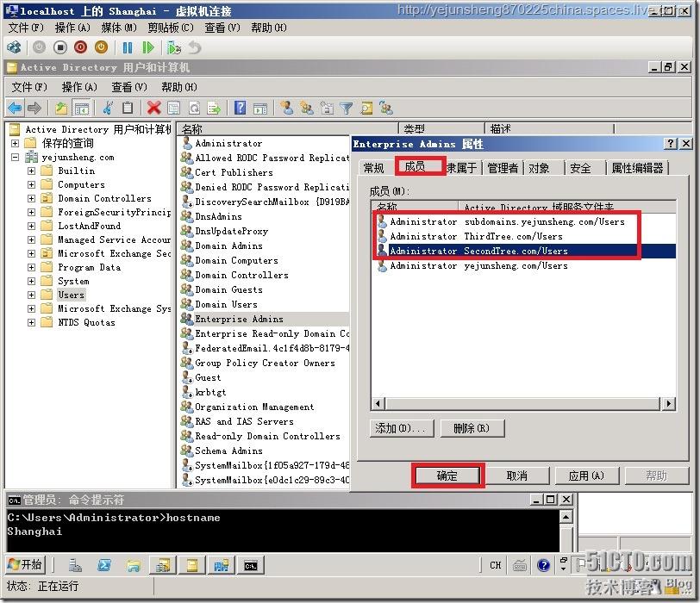Expand the LostAndFound container
This screenshot has height=603, width=700.
31,226
